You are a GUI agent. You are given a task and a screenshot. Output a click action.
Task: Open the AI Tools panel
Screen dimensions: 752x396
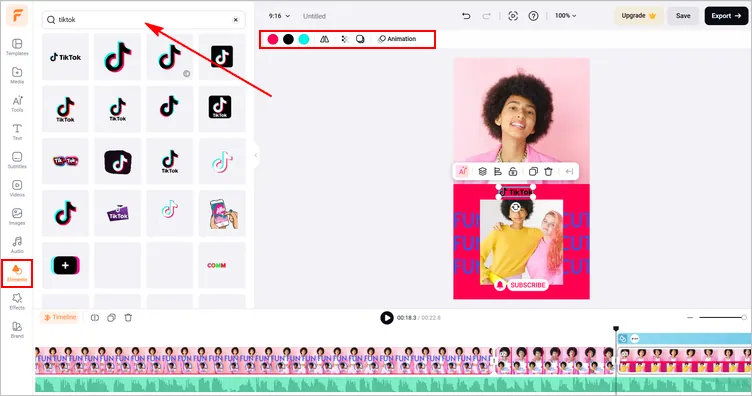pos(17,104)
